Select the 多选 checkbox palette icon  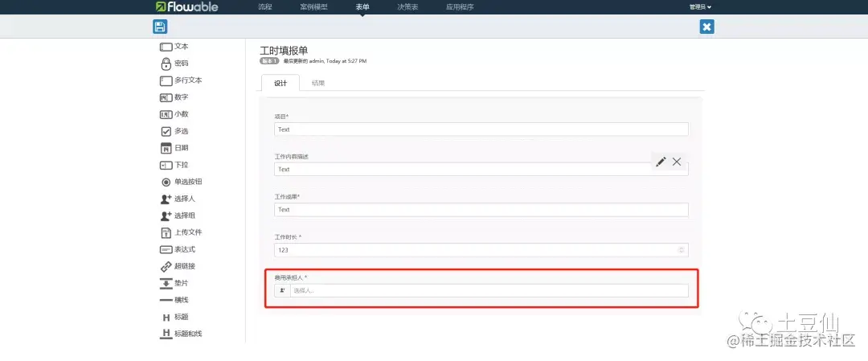[166, 131]
